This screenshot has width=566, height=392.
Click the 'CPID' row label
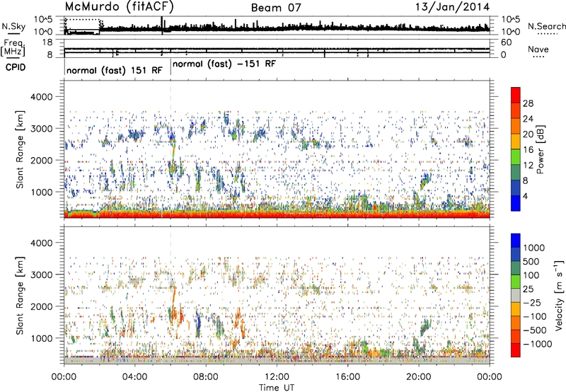[16, 67]
